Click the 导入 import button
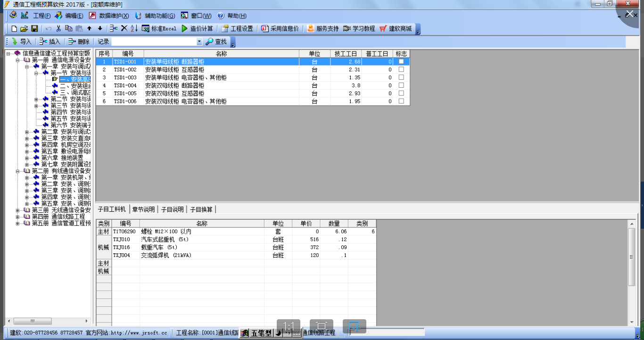 point(21,42)
